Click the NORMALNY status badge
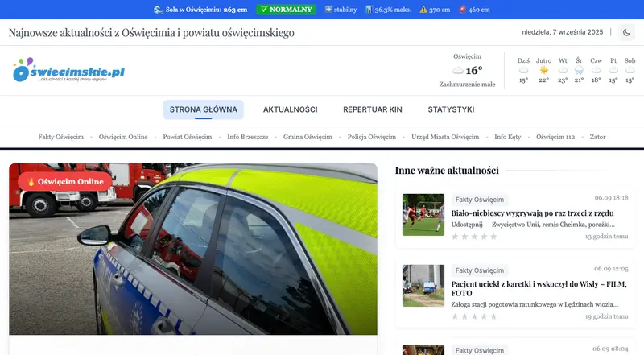644x355 pixels. 286,10
